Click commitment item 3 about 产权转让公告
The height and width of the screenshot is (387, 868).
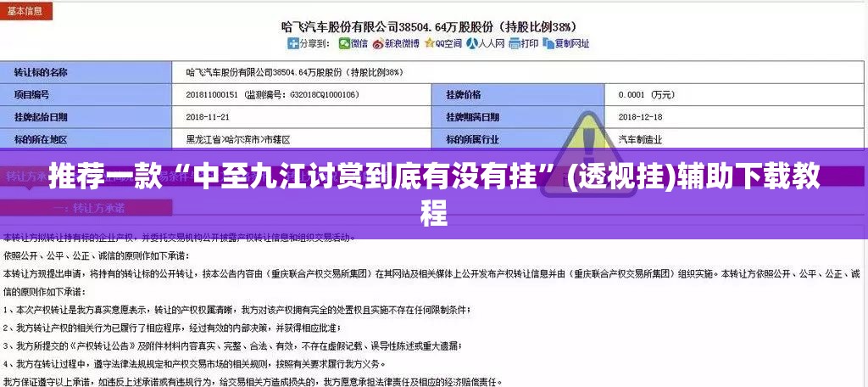[232, 345]
